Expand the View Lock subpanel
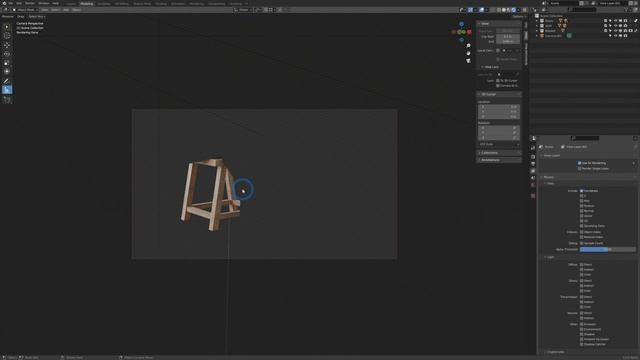 coord(491,67)
